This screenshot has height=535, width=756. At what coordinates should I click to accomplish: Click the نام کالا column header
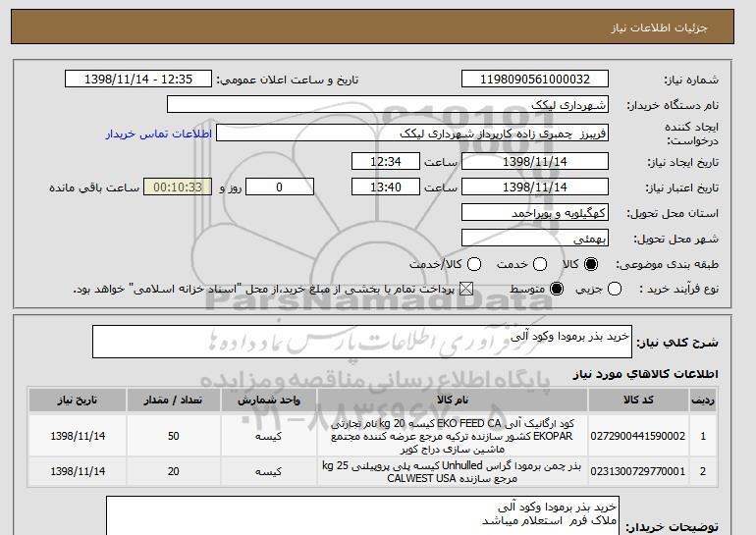(x=453, y=401)
